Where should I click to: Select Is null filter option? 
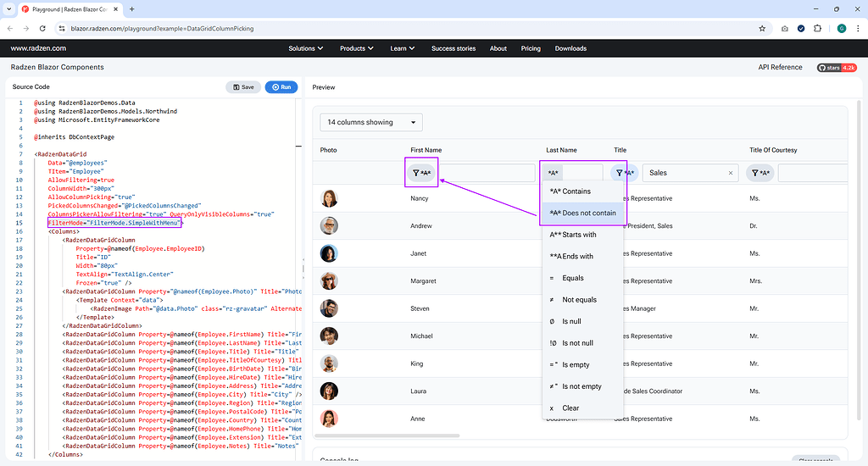(x=583, y=321)
